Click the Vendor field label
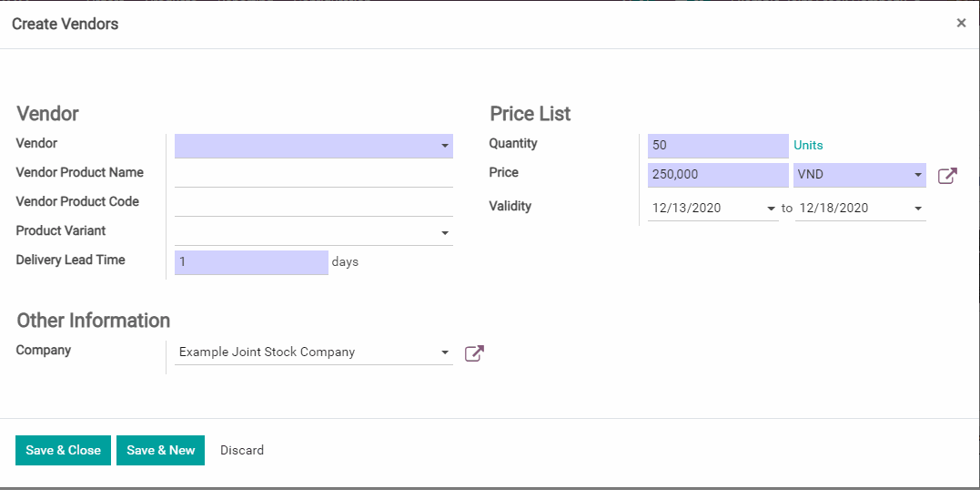Viewport: 980px width, 490px height. coord(36,143)
